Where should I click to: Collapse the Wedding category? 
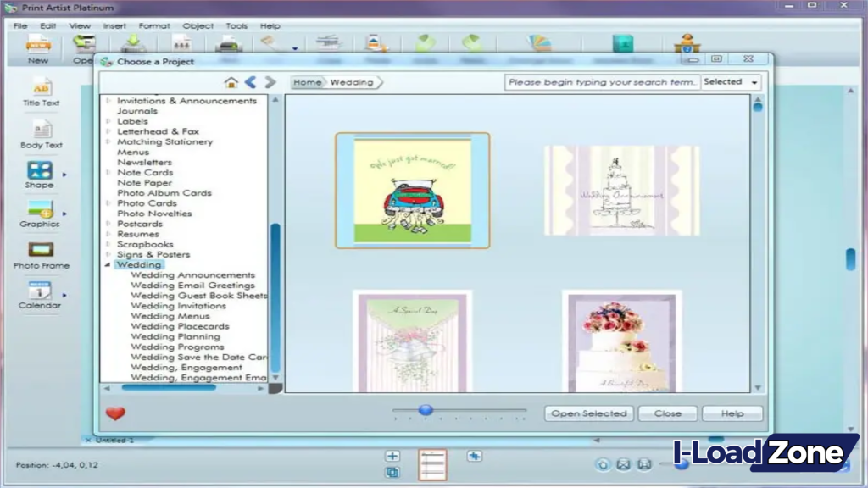coord(107,264)
